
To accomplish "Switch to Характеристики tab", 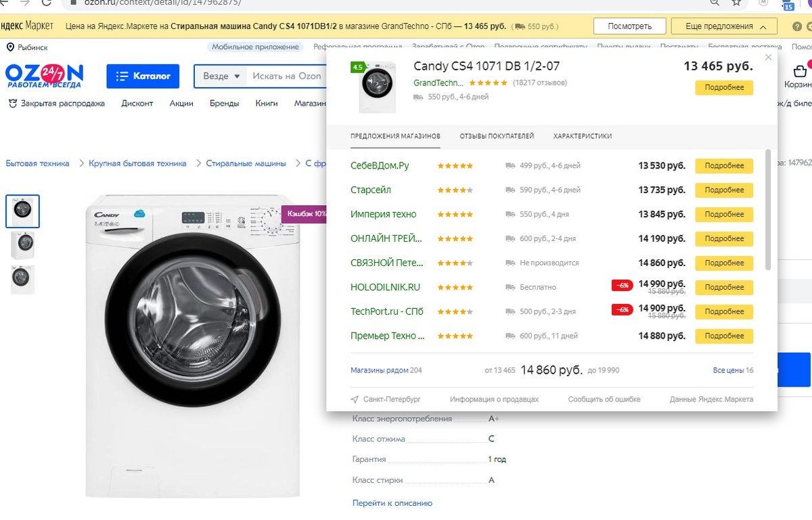I will 582,136.
